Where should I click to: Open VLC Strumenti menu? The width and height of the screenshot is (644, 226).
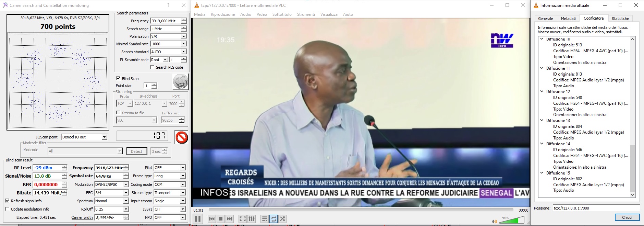(x=306, y=14)
